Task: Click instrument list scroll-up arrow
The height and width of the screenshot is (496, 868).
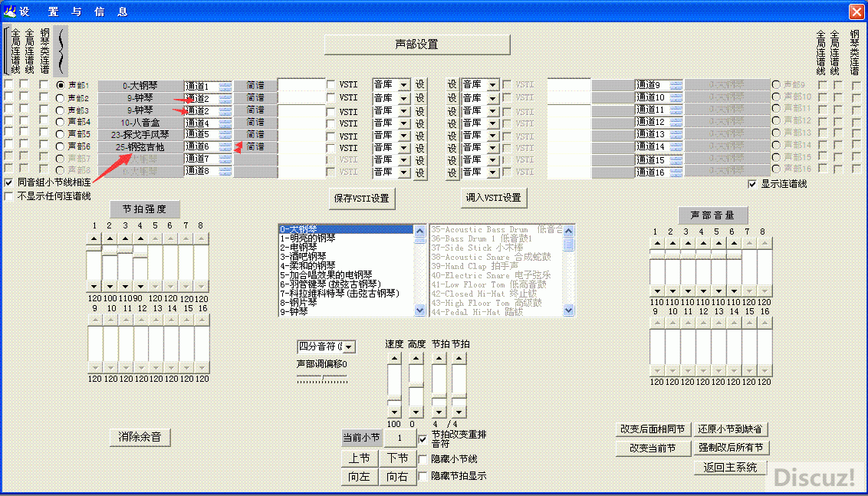Action: (x=420, y=231)
